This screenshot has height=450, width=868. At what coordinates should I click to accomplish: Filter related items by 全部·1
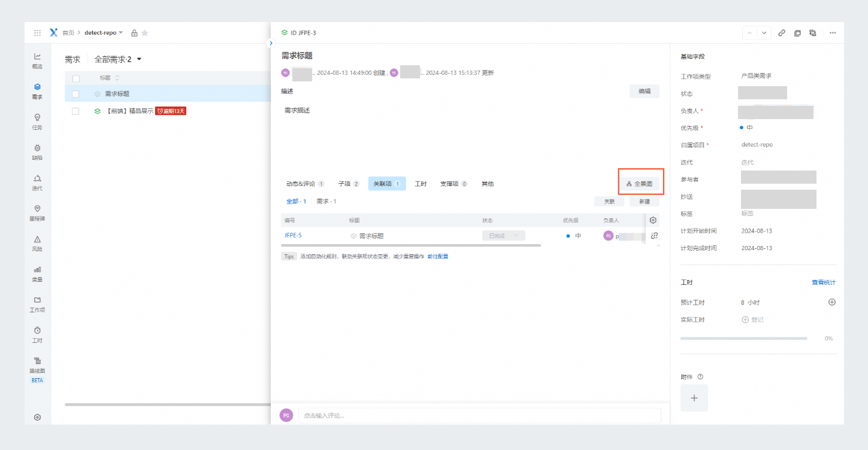coord(296,202)
